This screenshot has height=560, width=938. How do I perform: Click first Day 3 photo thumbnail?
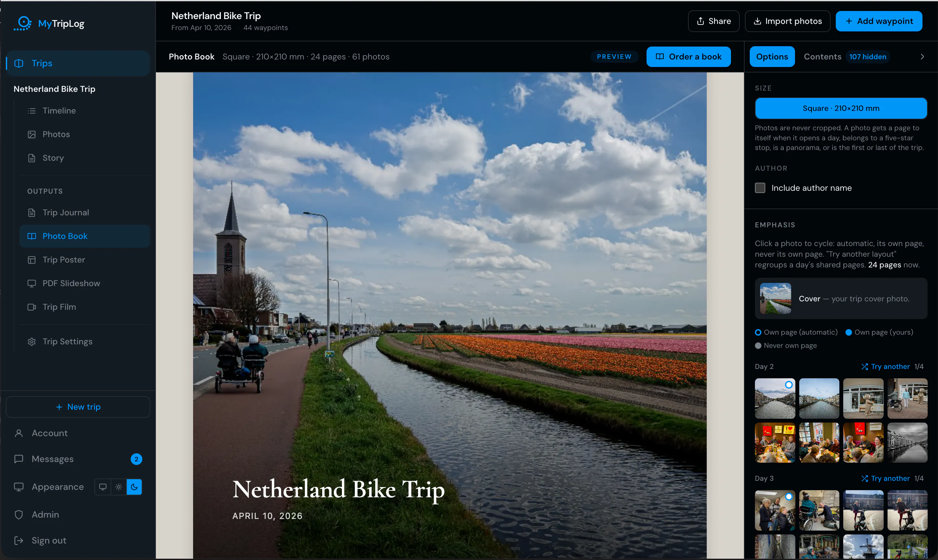[x=775, y=510]
